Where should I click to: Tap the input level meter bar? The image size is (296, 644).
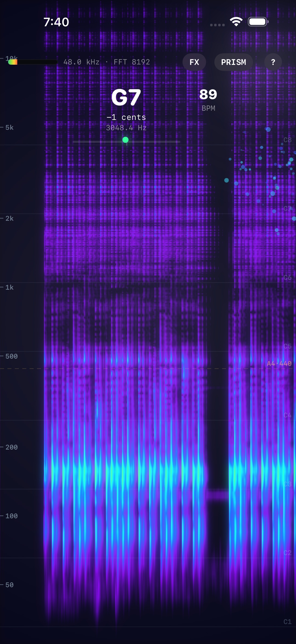33,62
